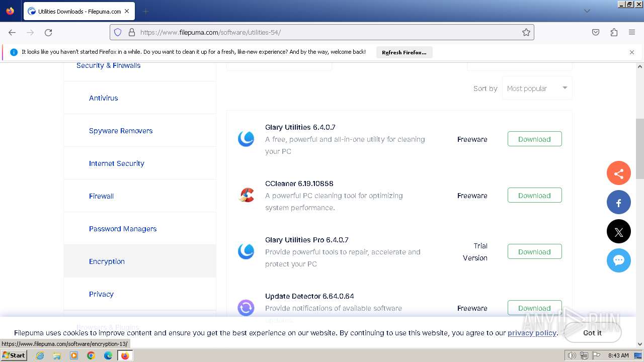Click the volume speaker tray icon

click(572, 355)
